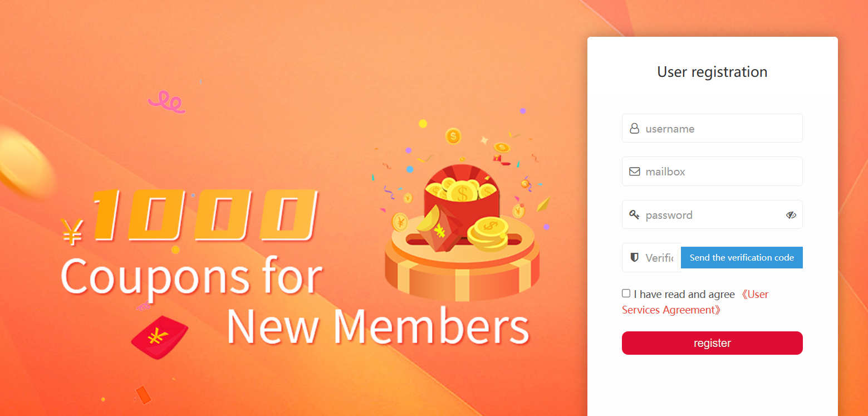Focus the username input field
Image resolution: width=868 pixels, height=416 pixels.
pos(712,128)
